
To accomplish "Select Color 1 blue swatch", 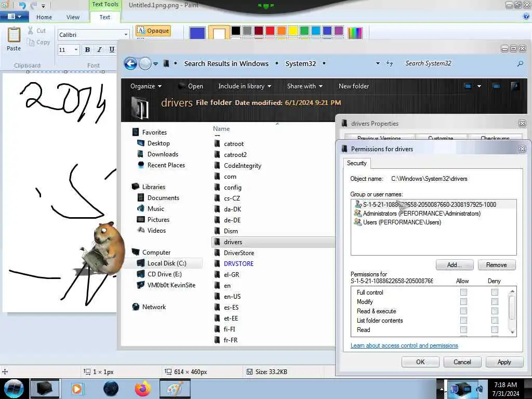I will (197, 33).
